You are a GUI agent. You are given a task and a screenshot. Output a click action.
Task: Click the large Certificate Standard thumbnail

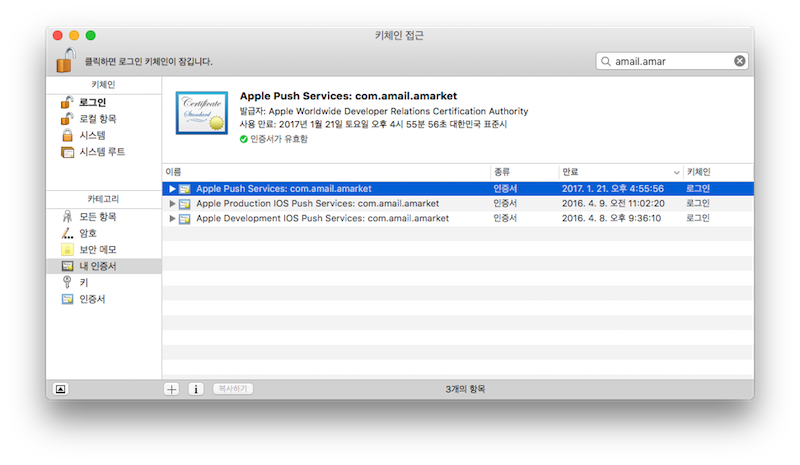(x=202, y=113)
